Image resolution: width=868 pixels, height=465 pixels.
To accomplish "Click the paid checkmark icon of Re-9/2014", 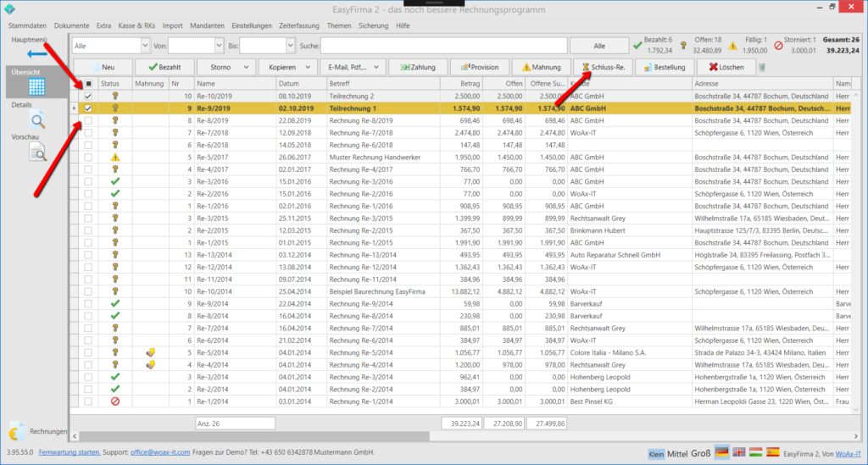I will [x=115, y=303].
